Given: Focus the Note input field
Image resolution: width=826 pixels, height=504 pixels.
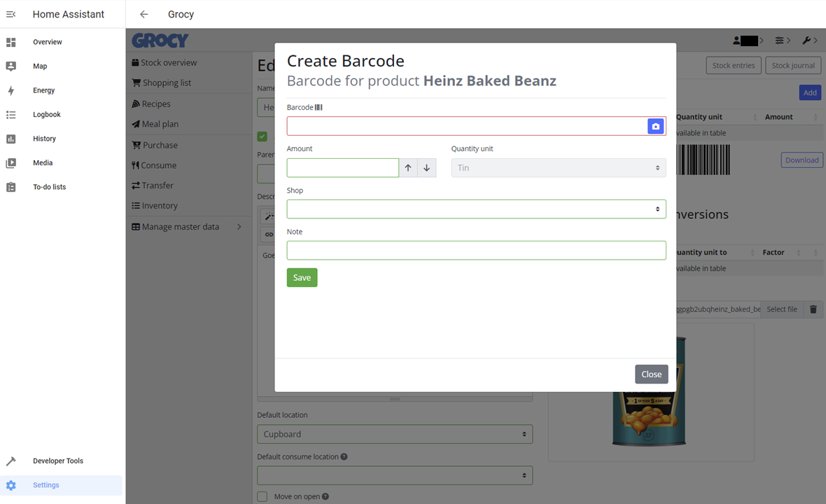Looking at the screenshot, I should tap(476, 251).
